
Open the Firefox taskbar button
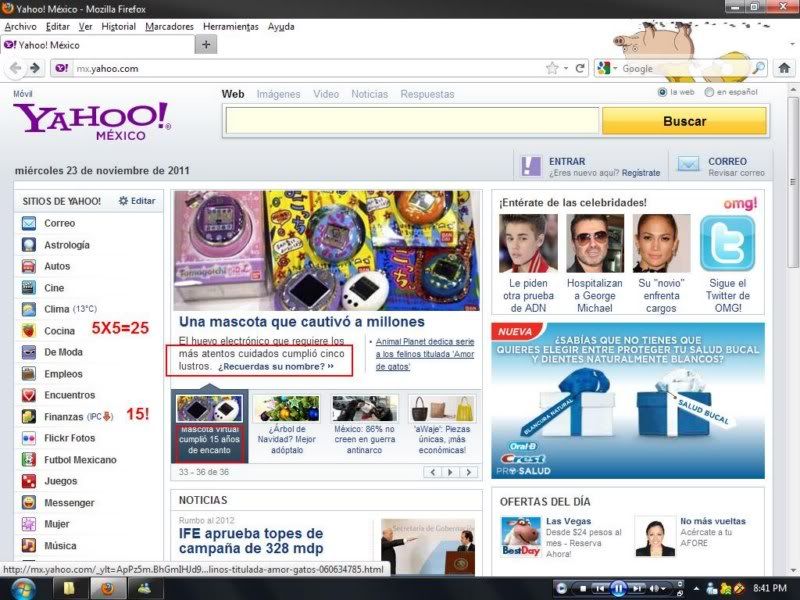pyautogui.click(x=108, y=589)
